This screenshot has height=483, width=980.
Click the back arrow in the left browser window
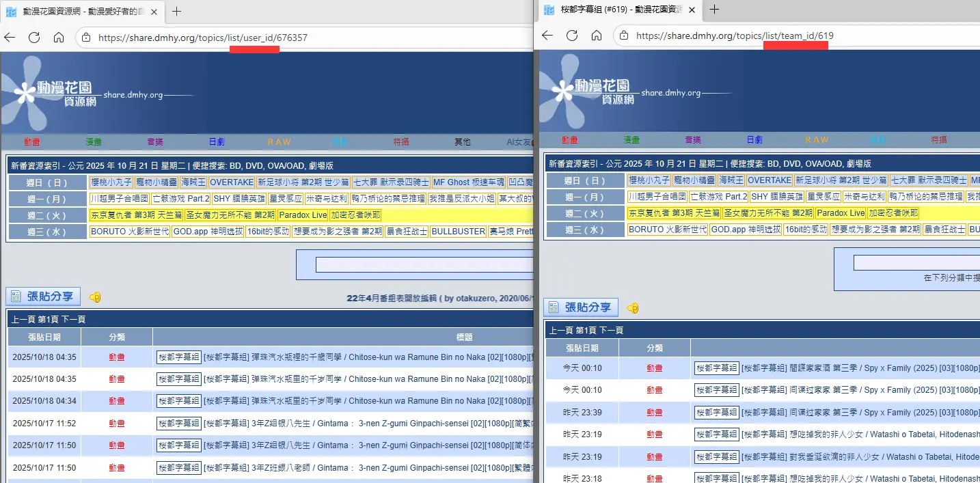point(10,38)
